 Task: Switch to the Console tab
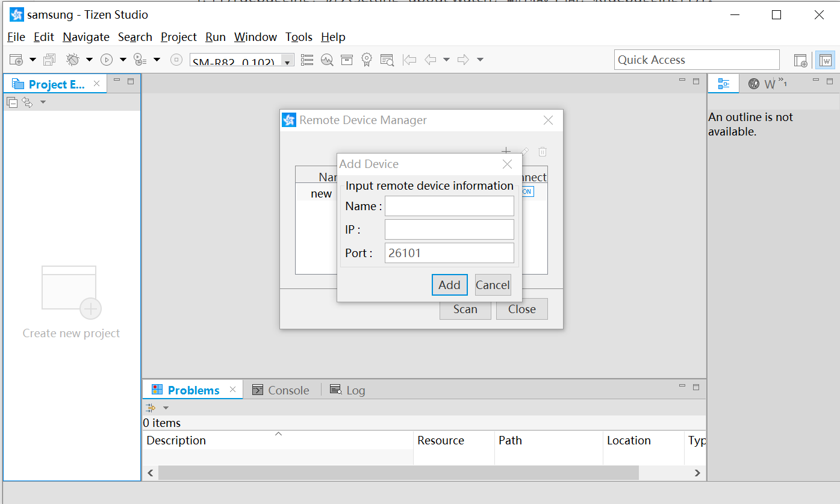coord(281,390)
